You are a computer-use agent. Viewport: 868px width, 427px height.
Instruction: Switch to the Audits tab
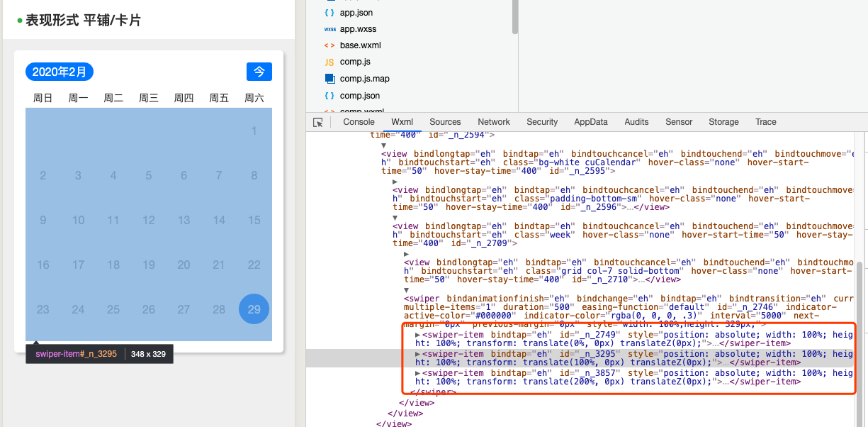coord(636,122)
